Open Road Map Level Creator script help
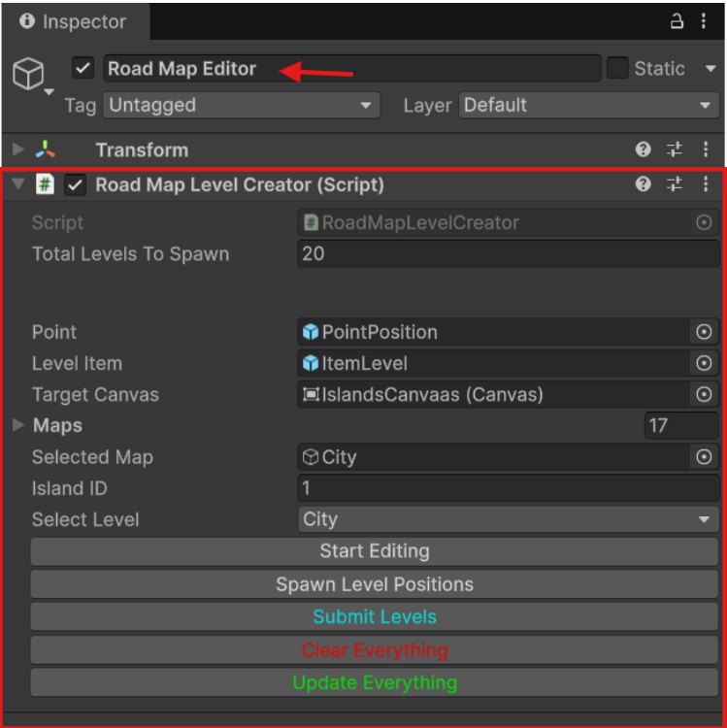Screen dimensions: 727x728 [643, 184]
